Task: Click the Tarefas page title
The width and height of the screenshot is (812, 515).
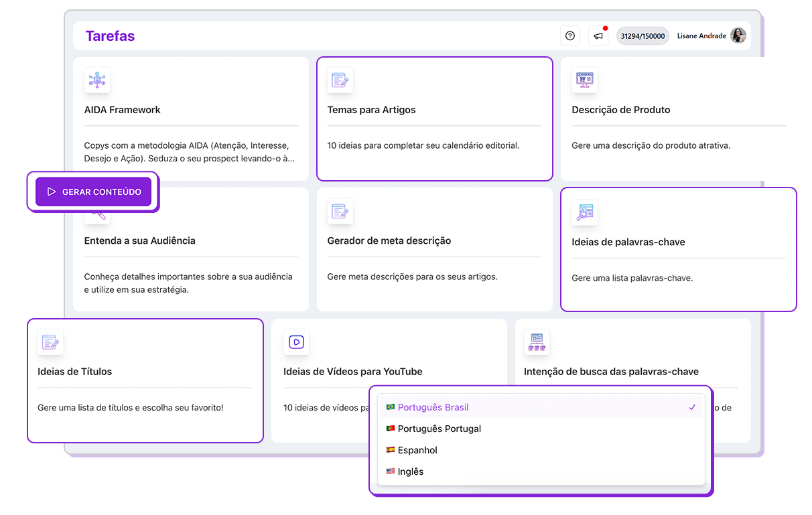Action: pos(110,36)
